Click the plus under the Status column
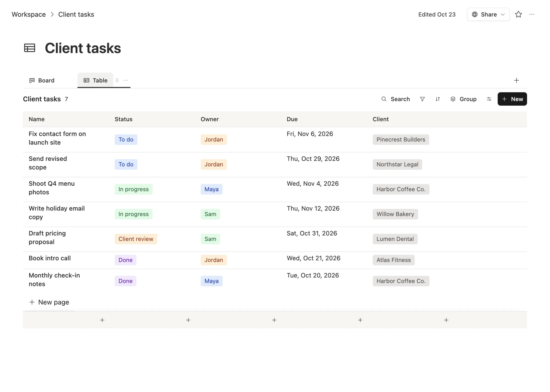550x392 pixels. click(x=188, y=320)
